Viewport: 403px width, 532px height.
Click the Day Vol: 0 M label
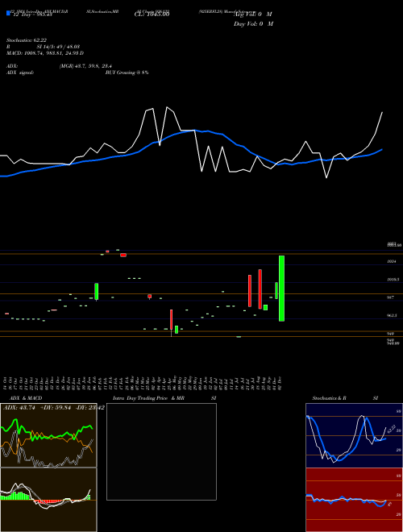tap(253, 24)
